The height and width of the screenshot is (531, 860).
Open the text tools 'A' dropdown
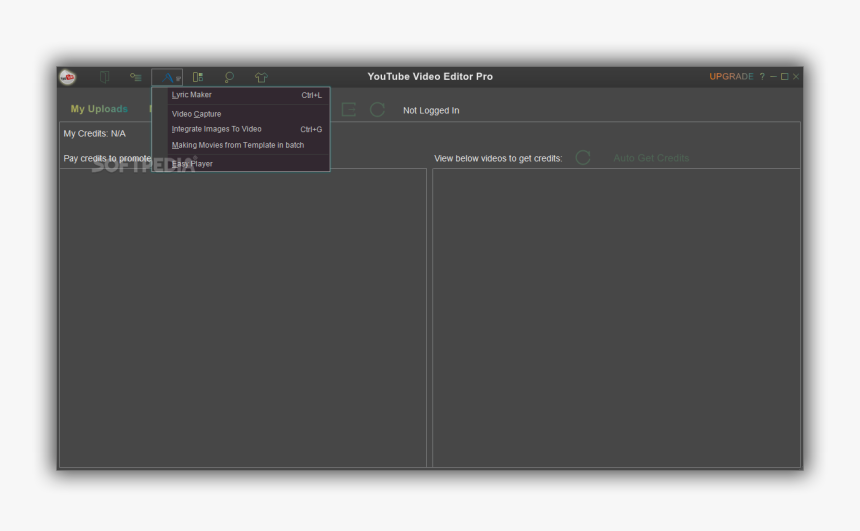[167, 77]
